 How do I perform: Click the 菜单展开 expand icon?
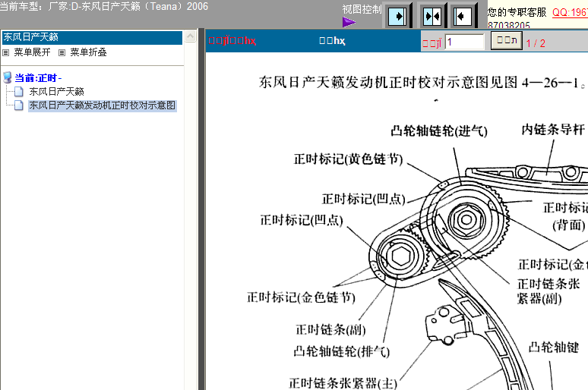tap(5, 53)
